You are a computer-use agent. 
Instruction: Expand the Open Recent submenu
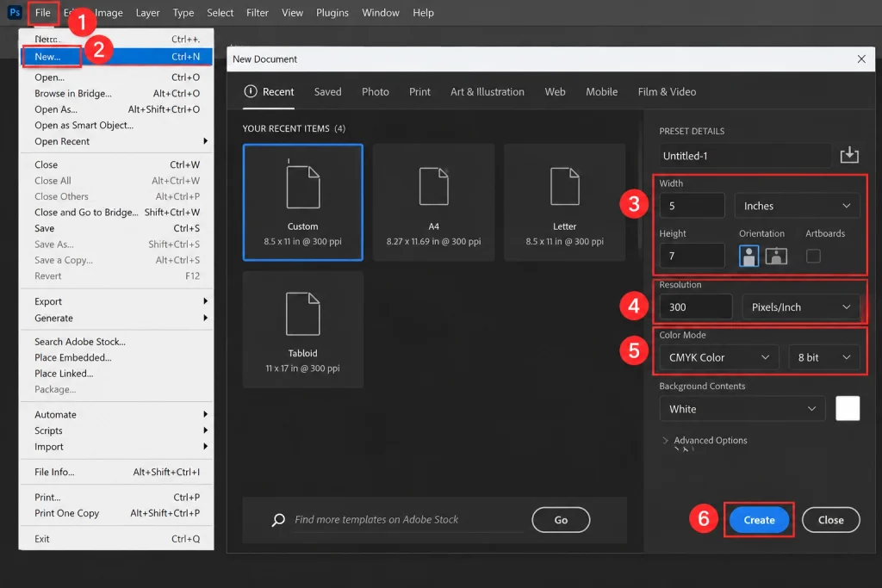tap(117, 141)
